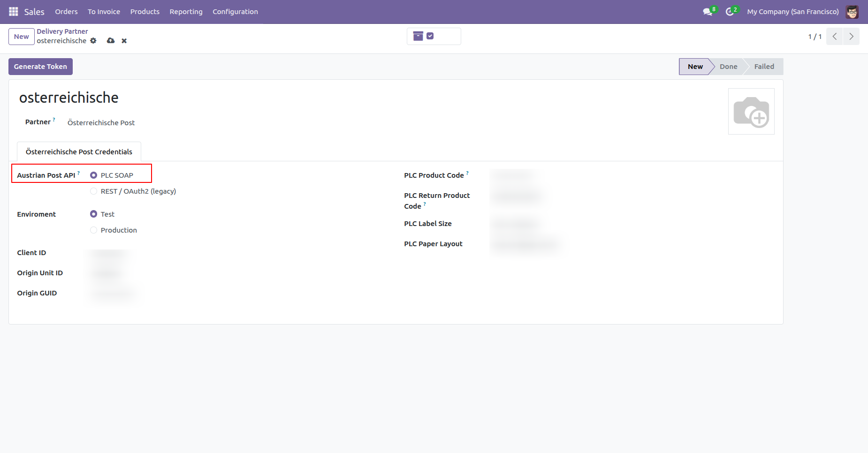Go to the previous record arrow
Screen dimensions: 868x453
[835, 37]
